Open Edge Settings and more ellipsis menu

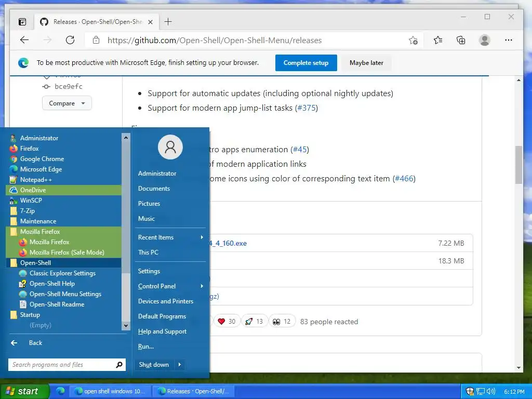point(508,40)
